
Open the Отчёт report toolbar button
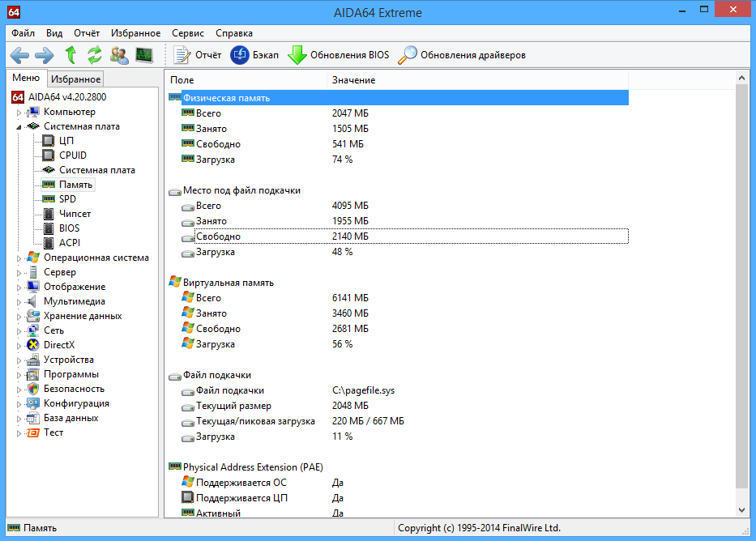[x=199, y=55]
